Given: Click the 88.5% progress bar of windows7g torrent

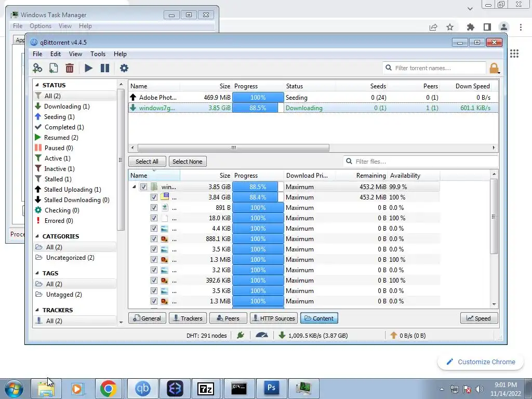Looking at the screenshot, I should click(258, 108).
